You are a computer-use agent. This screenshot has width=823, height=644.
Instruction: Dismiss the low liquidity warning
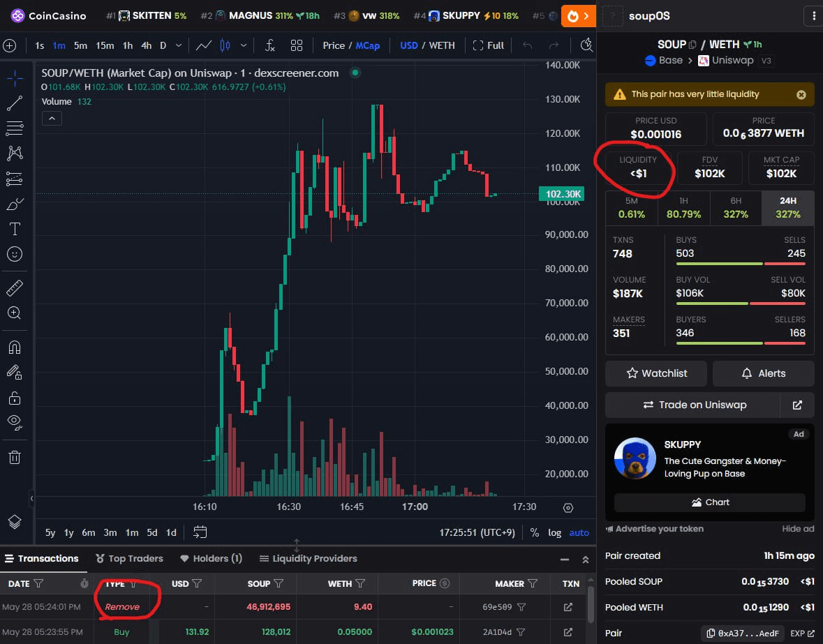click(801, 95)
